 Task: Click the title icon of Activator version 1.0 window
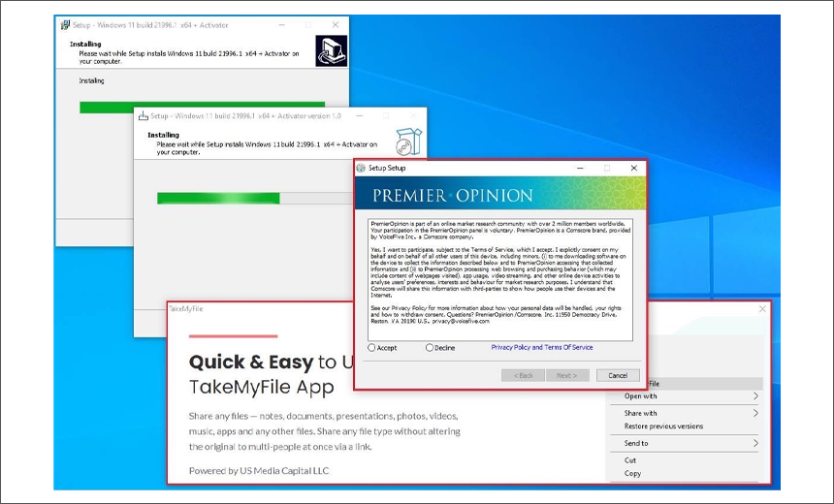pos(143,115)
